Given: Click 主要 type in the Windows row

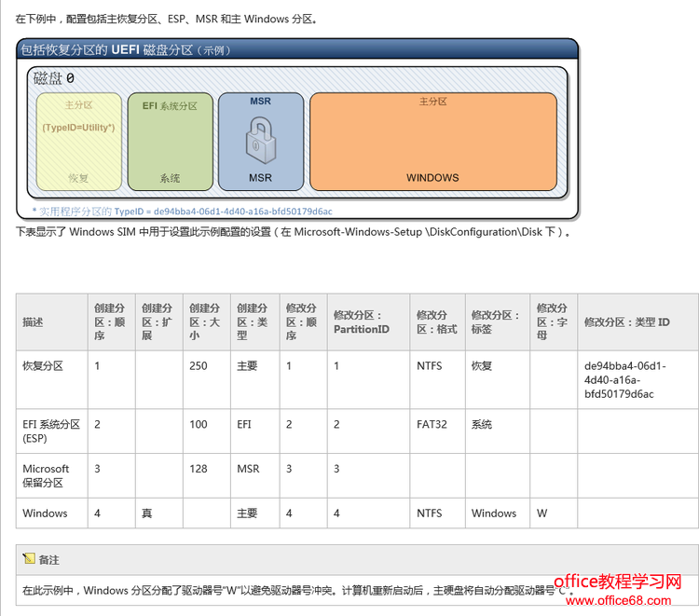Looking at the screenshot, I should click(247, 513).
